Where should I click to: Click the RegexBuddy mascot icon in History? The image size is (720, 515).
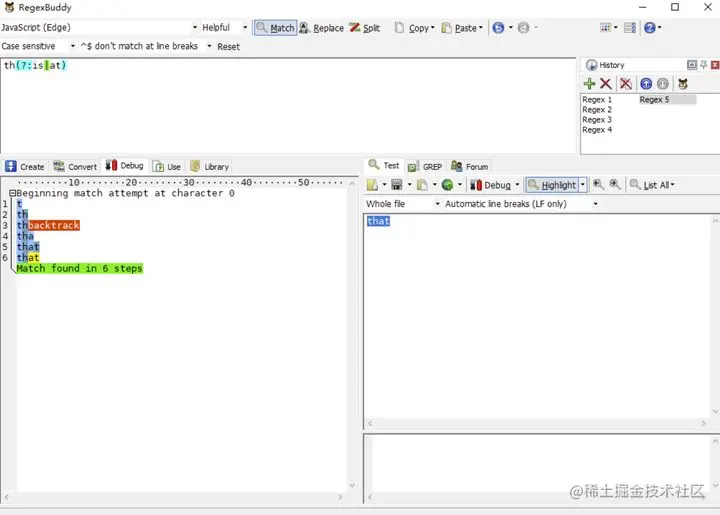point(683,84)
